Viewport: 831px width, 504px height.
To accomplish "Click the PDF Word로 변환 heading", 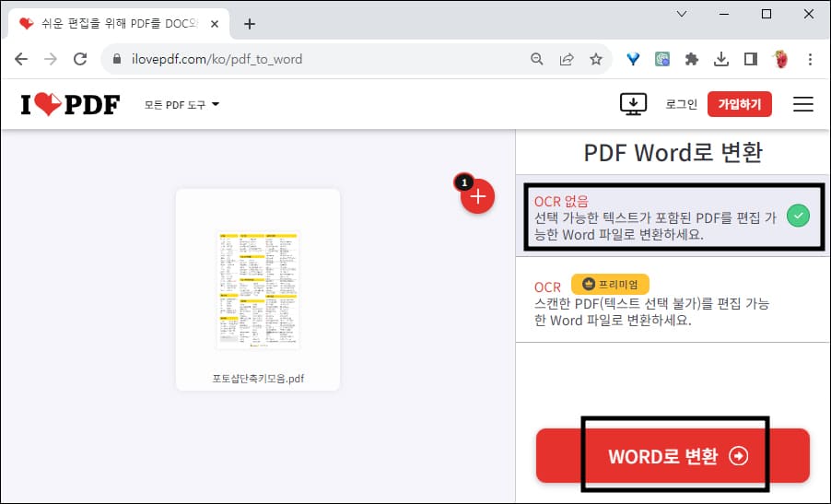I will click(673, 153).
